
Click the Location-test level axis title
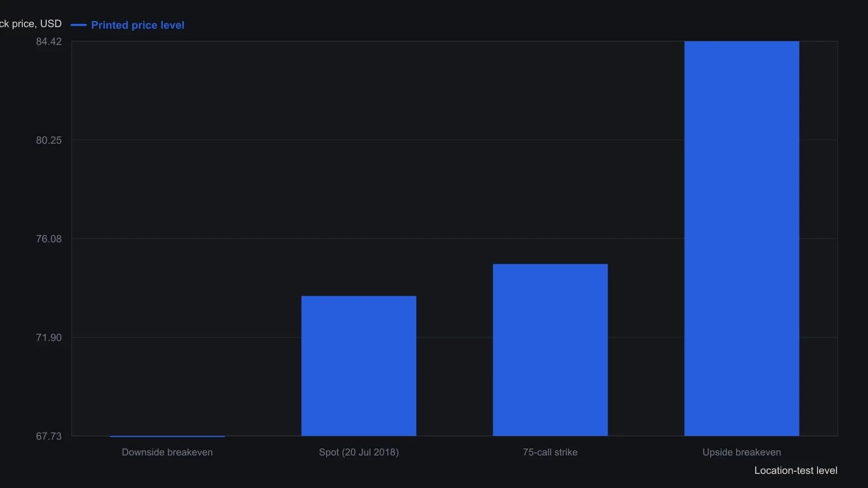(796, 471)
